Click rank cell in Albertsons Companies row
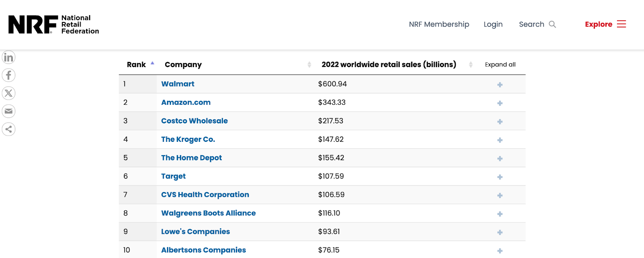The width and height of the screenshot is (644, 258). point(138,250)
